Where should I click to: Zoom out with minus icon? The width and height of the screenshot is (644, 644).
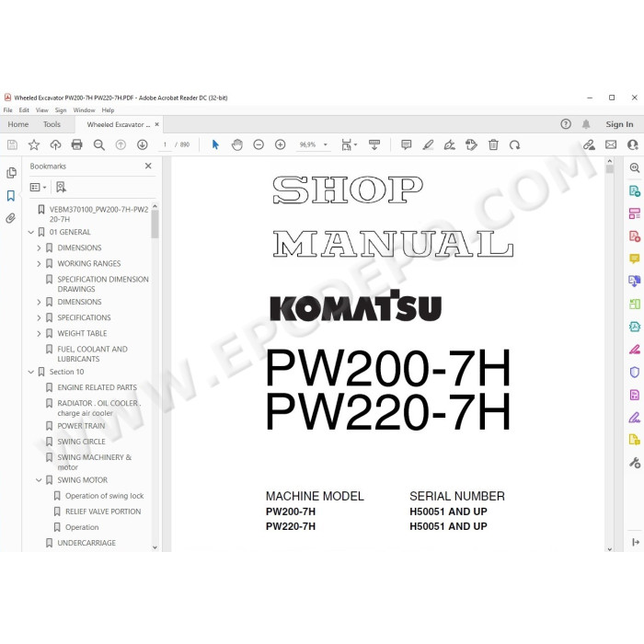[x=259, y=144]
